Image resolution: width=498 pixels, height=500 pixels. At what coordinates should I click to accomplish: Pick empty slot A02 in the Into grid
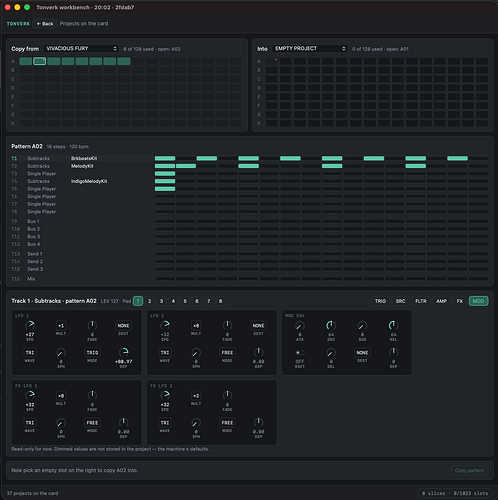[286, 61]
